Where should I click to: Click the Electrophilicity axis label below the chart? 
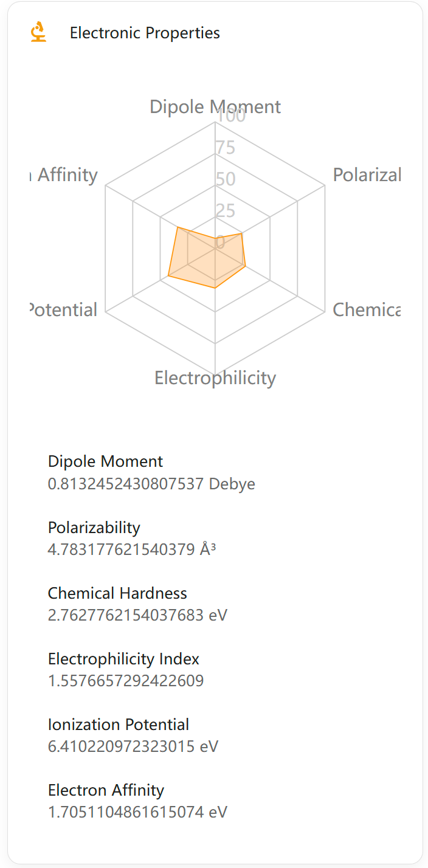click(215, 378)
